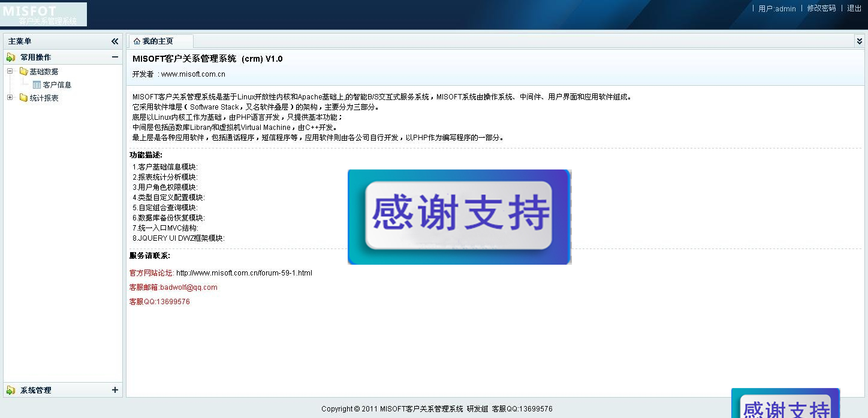Click the 功能描述 heading
Screen dimensions: 868x418
146,155
